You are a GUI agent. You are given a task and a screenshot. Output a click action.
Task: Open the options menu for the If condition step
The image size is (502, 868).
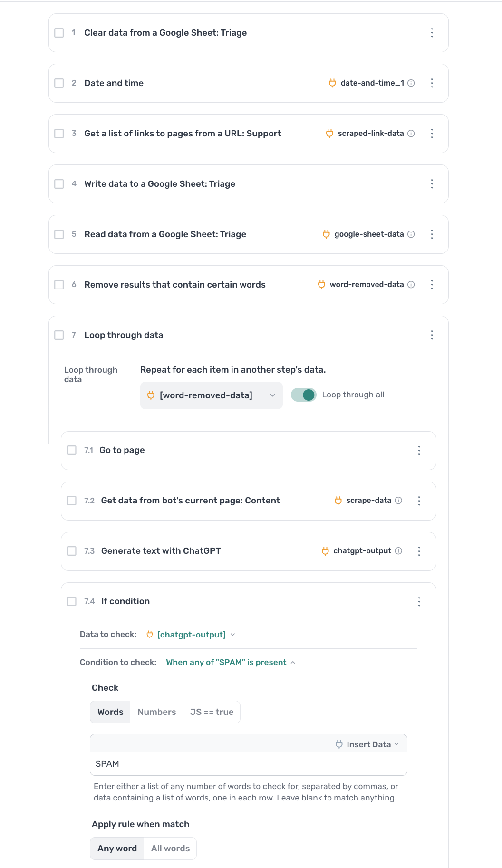pyautogui.click(x=419, y=601)
